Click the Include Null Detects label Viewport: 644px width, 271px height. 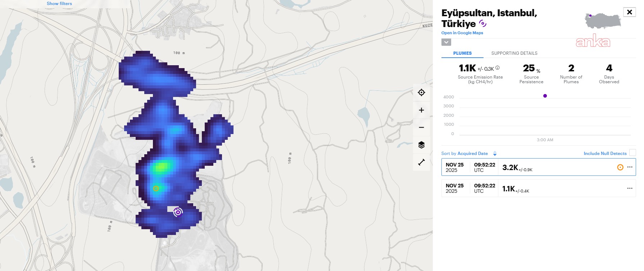click(x=605, y=154)
